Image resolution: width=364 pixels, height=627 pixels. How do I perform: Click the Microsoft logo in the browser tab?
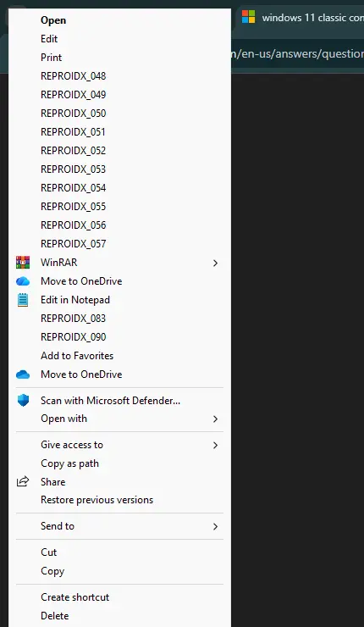pos(248,17)
